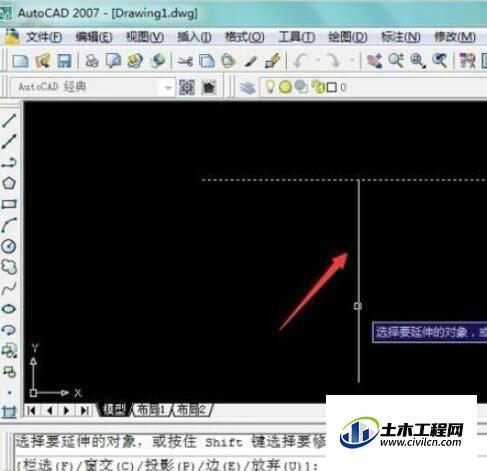Click the Publish icon

pyautogui.click(x=135, y=61)
